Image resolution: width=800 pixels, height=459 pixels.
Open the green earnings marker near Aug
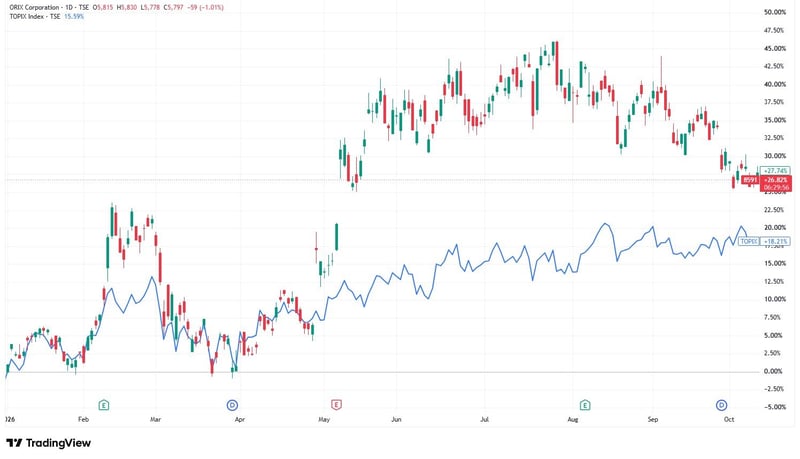coord(585,405)
